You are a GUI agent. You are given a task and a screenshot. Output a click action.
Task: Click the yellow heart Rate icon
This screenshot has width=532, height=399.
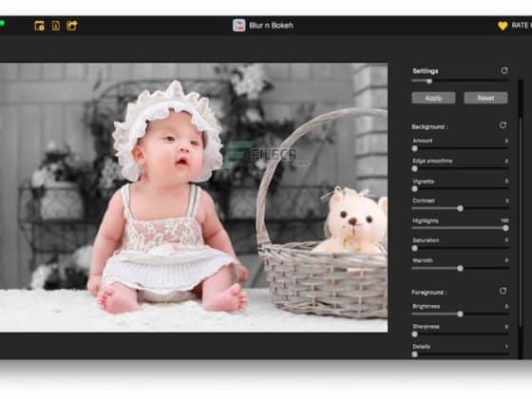tap(503, 26)
